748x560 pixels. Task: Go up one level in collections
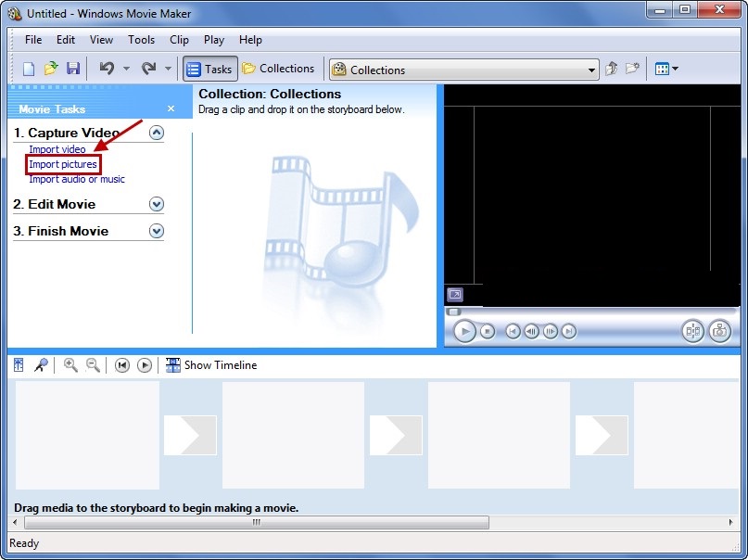pos(612,69)
